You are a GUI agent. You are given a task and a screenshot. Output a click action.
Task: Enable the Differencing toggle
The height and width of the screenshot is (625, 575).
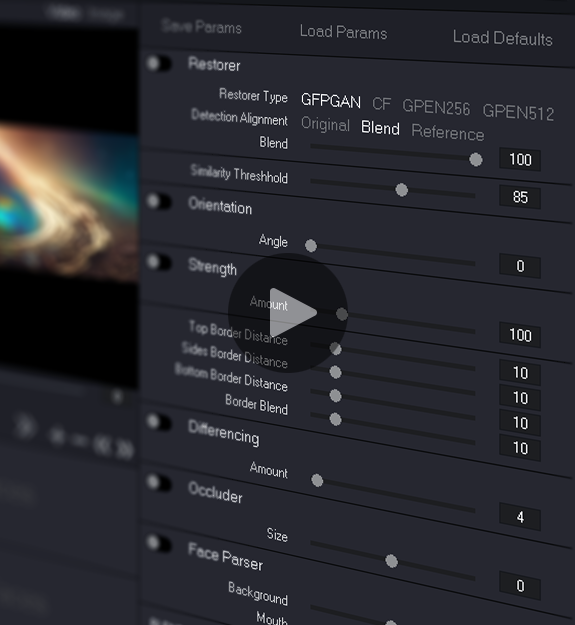tap(159, 422)
